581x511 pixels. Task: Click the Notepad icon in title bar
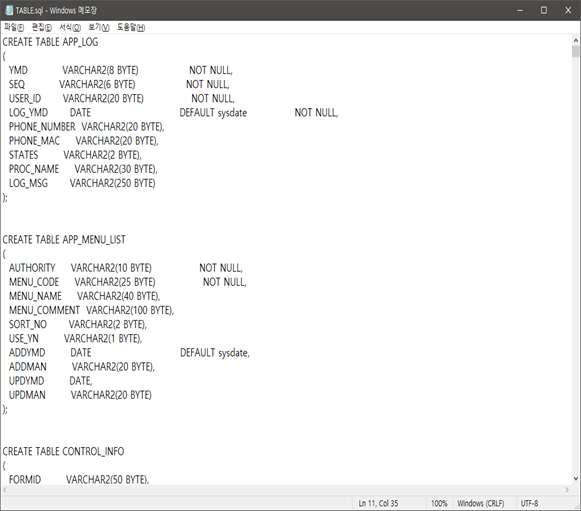click(9, 10)
